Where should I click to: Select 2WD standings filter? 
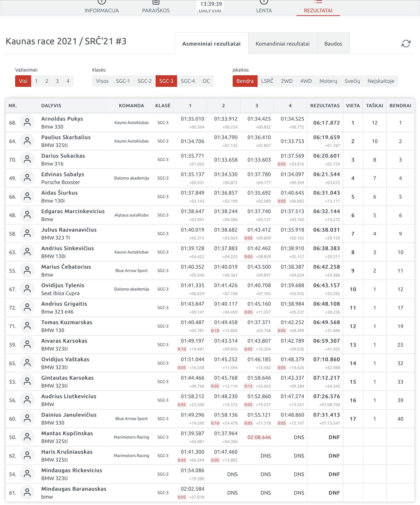287,81
